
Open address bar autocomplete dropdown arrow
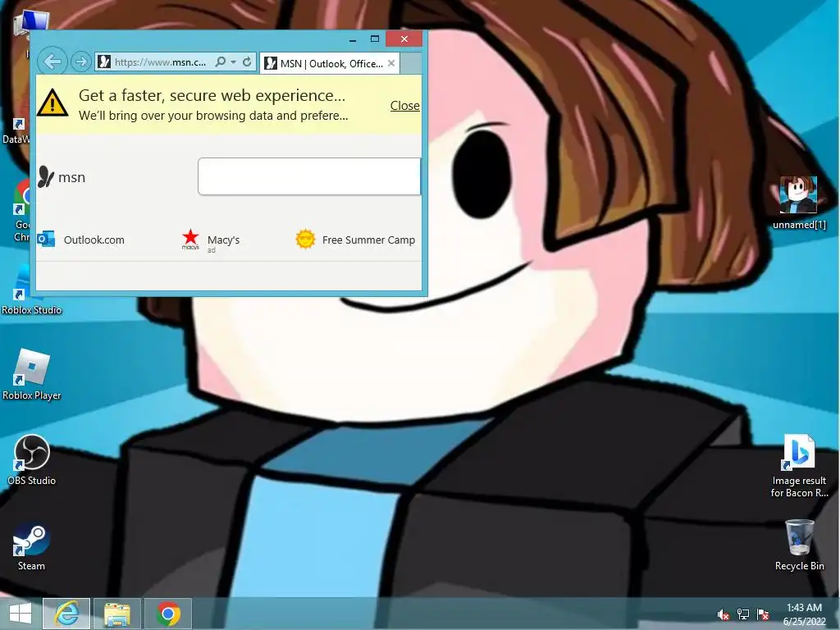click(x=234, y=62)
